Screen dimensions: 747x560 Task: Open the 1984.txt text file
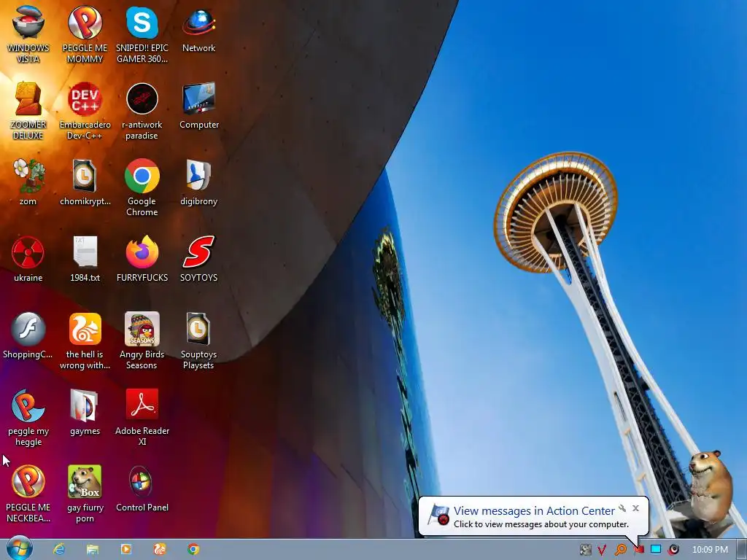[x=85, y=259]
